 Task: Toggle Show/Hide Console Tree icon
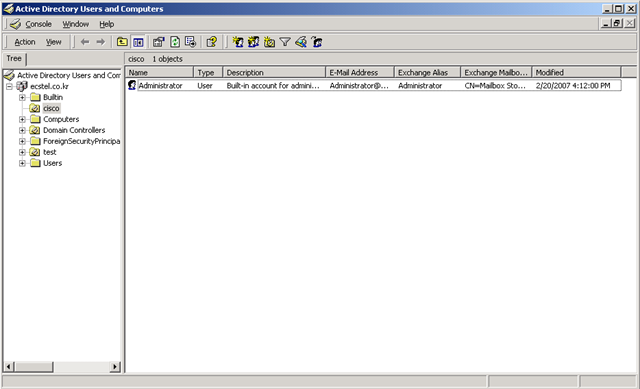pyautogui.click(x=138, y=42)
